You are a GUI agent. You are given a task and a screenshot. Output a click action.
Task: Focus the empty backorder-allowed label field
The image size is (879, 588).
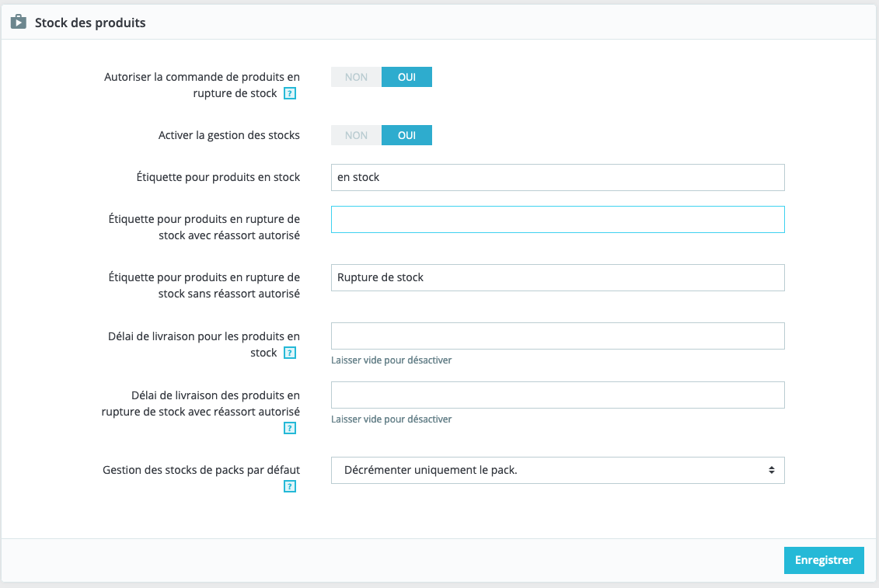tap(557, 219)
